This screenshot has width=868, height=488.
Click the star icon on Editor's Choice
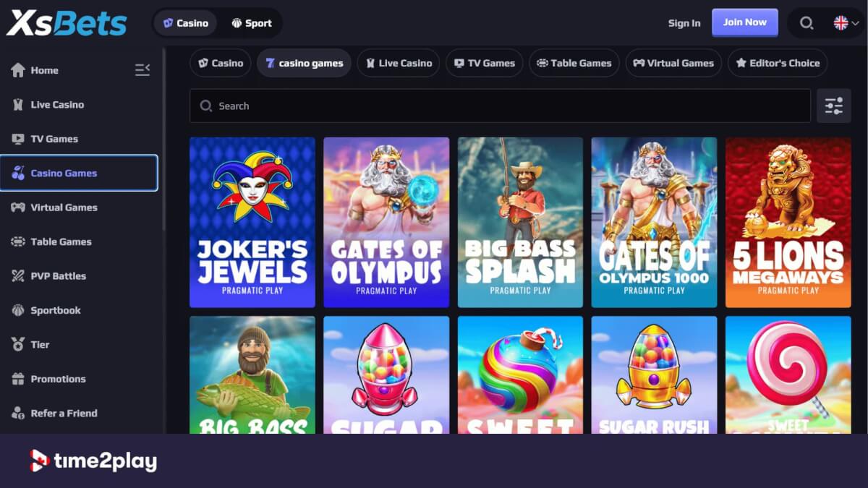pyautogui.click(x=741, y=63)
